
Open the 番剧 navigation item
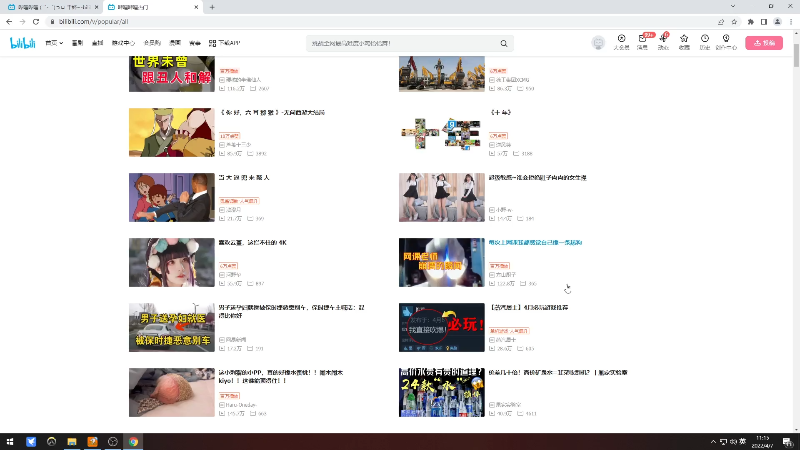pos(77,43)
